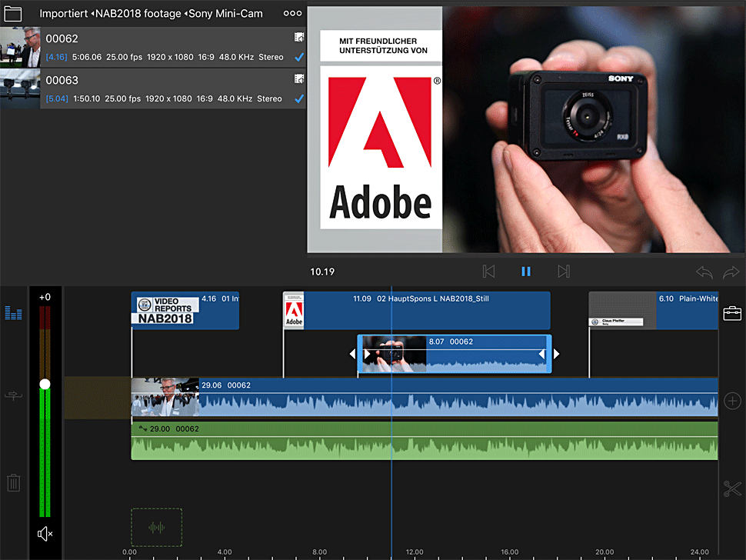Redo the last action
This screenshot has height=560, width=746.
tap(731, 272)
